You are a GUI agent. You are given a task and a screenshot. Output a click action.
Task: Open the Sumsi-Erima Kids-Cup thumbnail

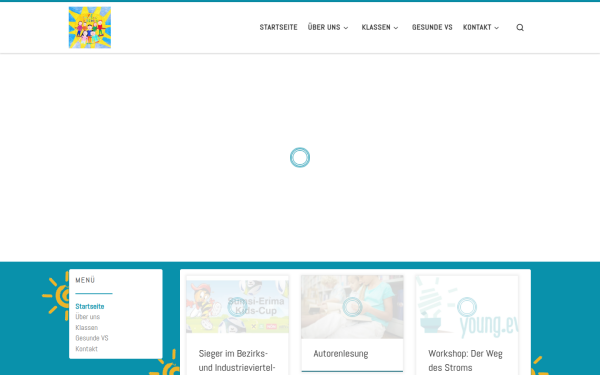click(238, 307)
